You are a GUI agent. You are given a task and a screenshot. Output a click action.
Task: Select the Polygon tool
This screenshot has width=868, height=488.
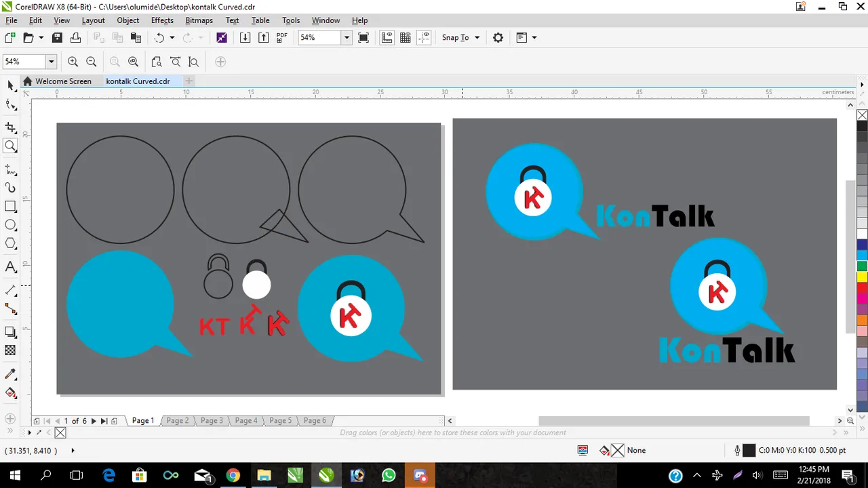10,243
